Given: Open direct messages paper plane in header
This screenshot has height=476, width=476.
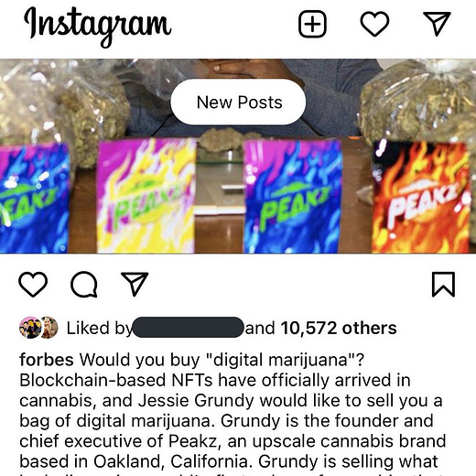Looking at the screenshot, I should [438, 24].
